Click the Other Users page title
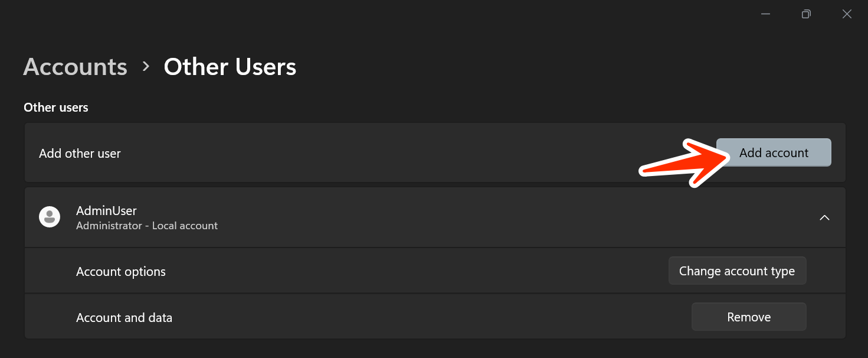 tap(230, 67)
